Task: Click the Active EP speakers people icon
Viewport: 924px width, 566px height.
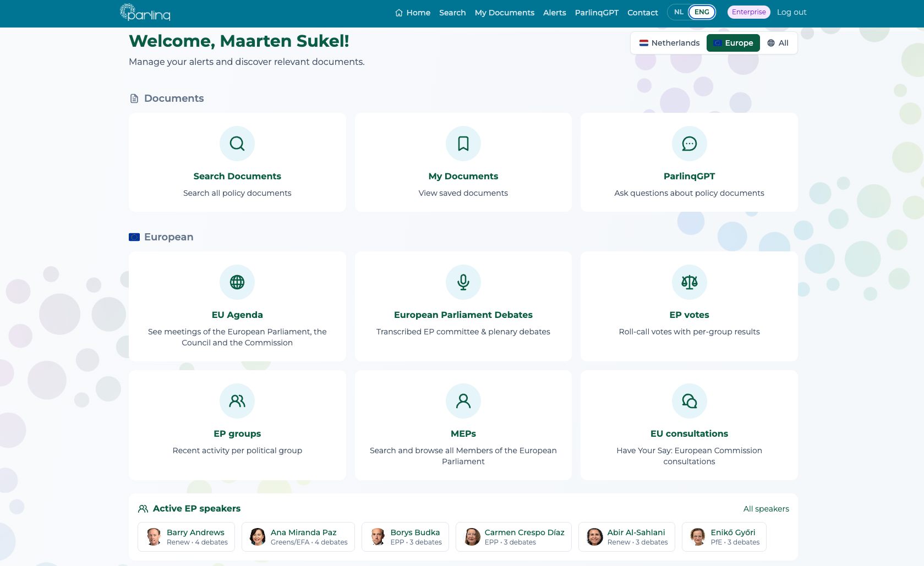Action: tap(143, 509)
